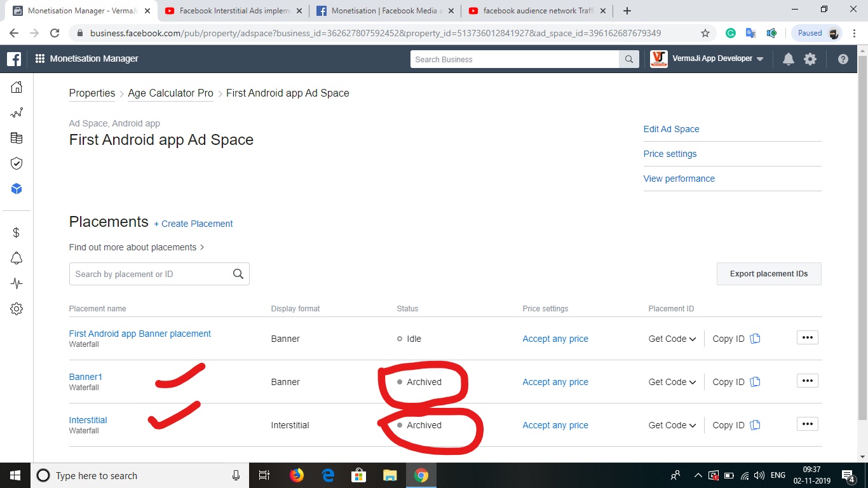
Task: Go to Age Calculator Pro breadcrumb
Action: (x=170, y=93)
